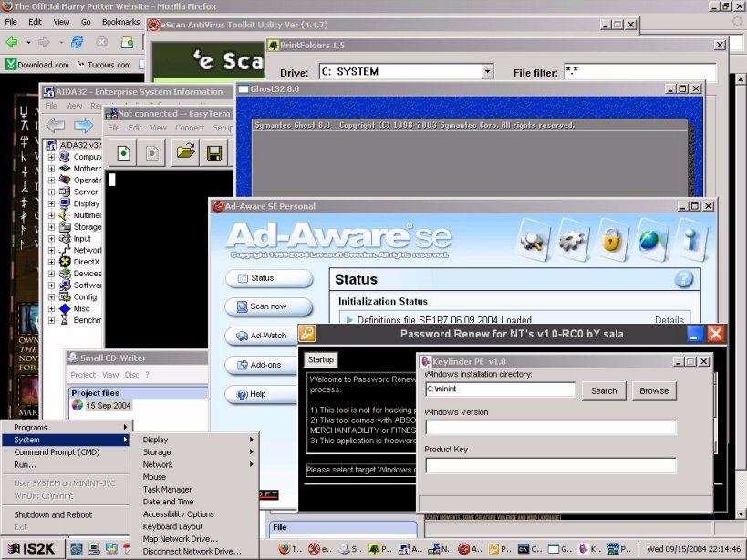This screenshot has width=747, height=560.
Task: Click Ghost taskbar button
Action: [560, 549]
